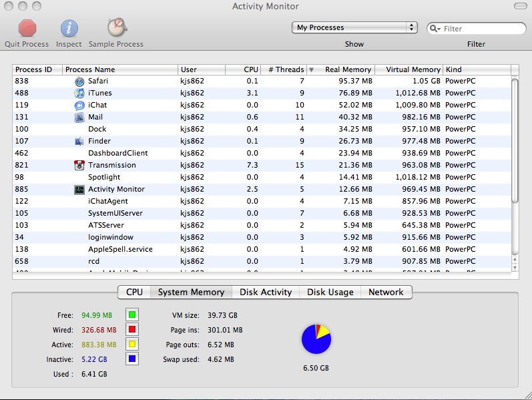Select the ATSServer process row

(262, 226)
